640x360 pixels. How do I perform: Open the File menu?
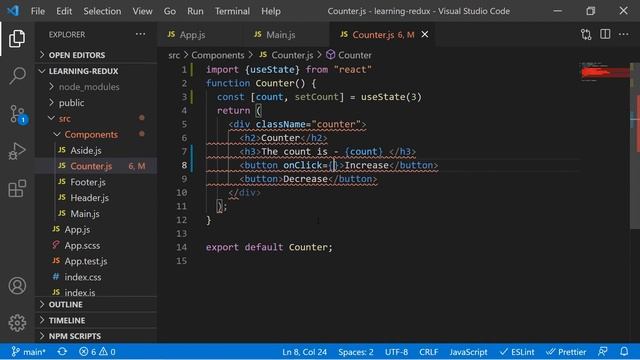click(38, 11)
